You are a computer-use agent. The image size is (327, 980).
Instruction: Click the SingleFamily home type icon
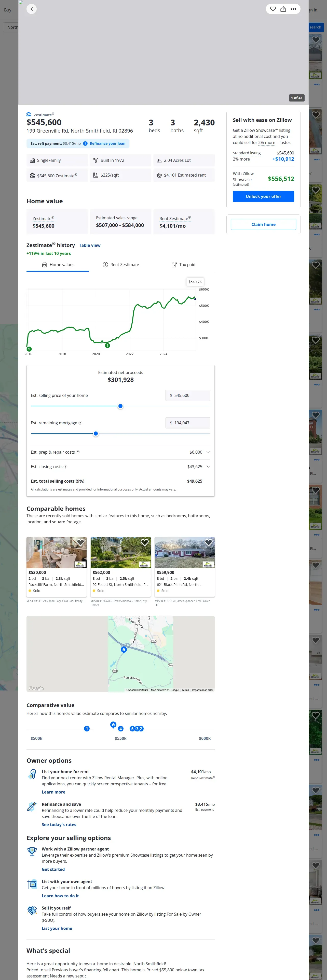[x=32, y=160]
